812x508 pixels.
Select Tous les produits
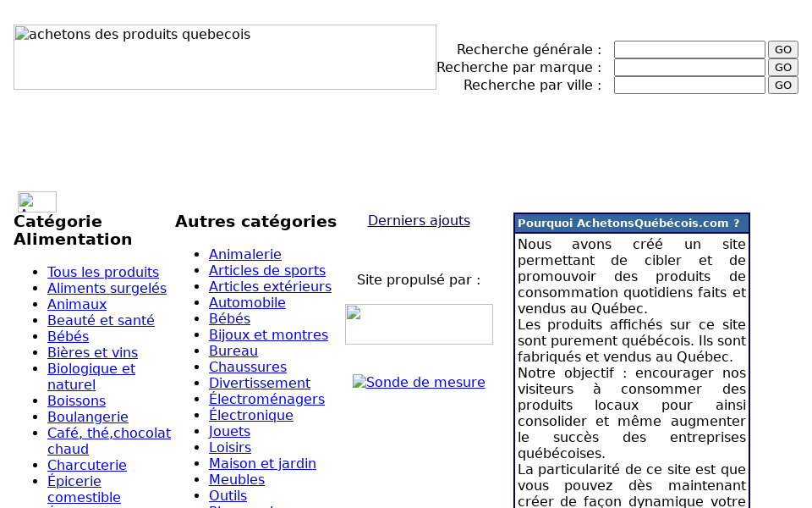(102, 272)
